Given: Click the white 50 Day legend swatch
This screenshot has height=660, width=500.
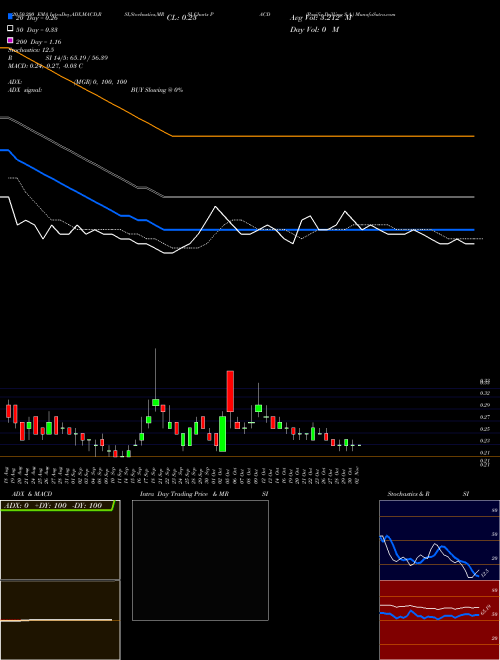Looking at the screenshot, I should point(10,29).
